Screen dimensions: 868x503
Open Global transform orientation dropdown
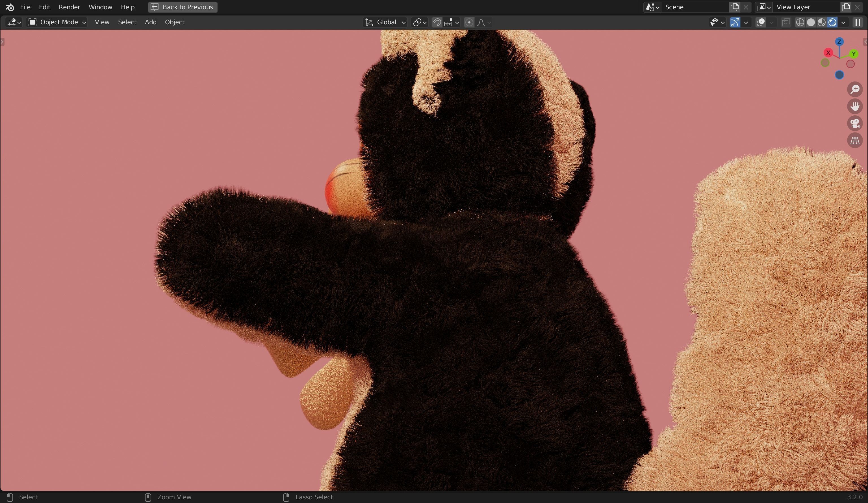(x=385, y=22)
